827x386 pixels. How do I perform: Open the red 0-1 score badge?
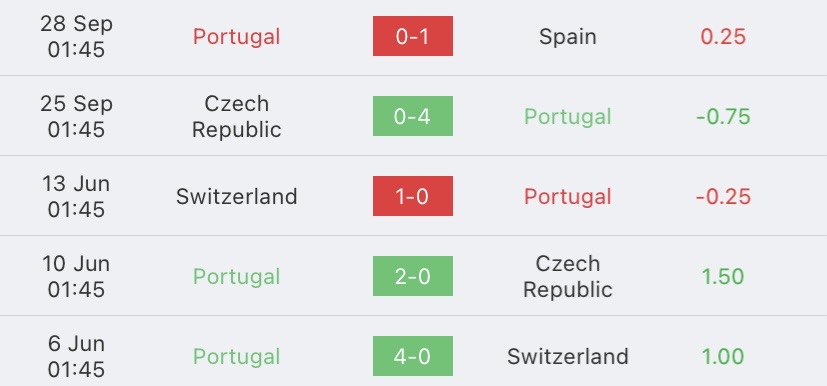click(x=412, y=36)
